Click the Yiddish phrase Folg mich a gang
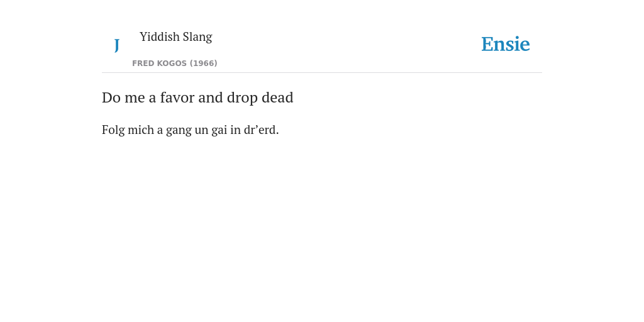Image resolution: width=644 pixels, height=322 pixels. click(147, 130)
